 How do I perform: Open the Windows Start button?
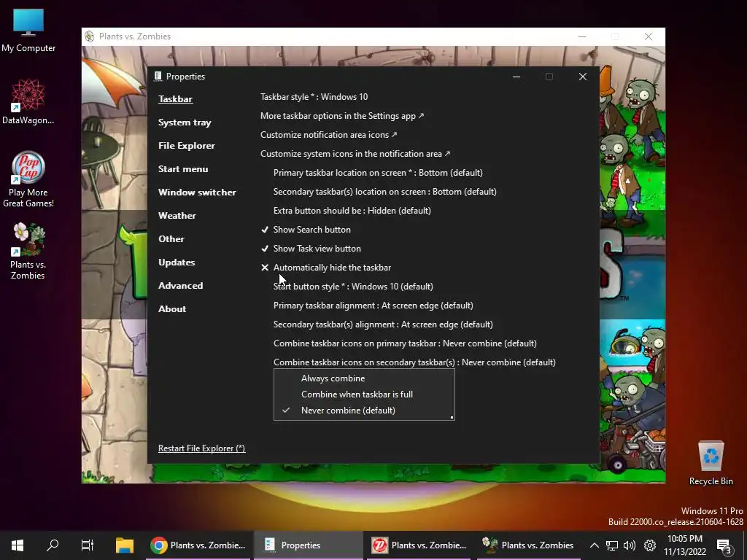[18, 545]
